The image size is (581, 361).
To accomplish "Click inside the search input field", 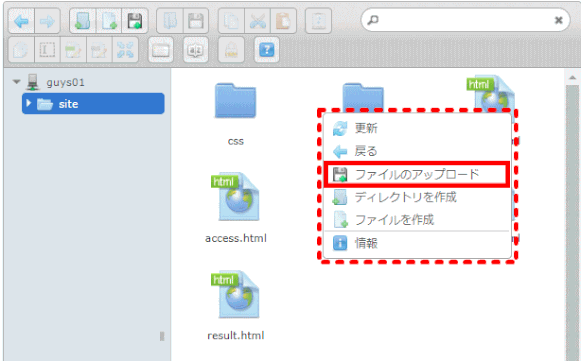I will [x=465, y=20].
